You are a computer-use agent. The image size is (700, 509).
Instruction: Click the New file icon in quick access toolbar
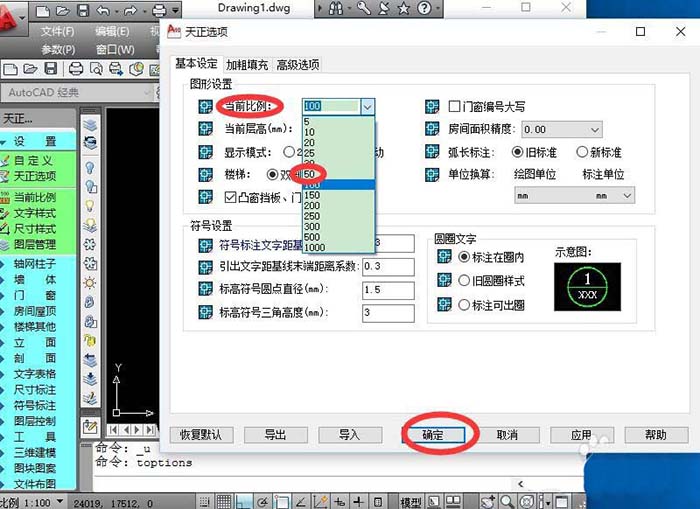coord(43,11)
